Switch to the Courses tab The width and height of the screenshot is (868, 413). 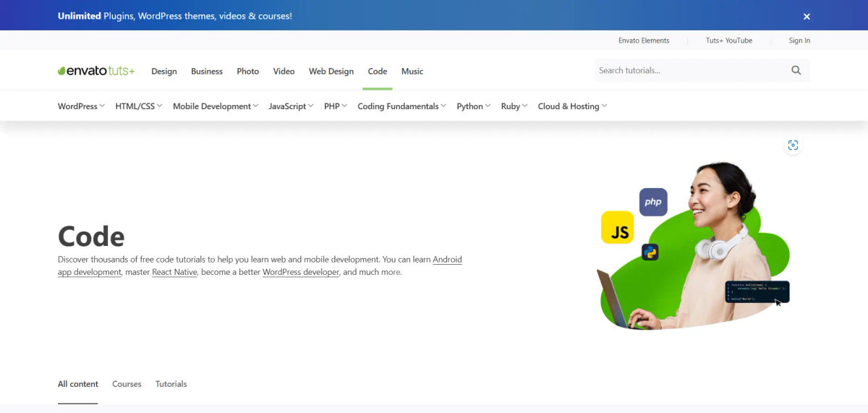127,384
